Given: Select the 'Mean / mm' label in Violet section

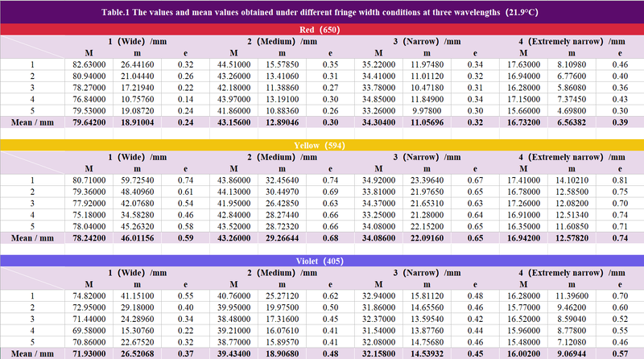Looking at the screenshot, I should pyautogui.click(x=32, y=353).
